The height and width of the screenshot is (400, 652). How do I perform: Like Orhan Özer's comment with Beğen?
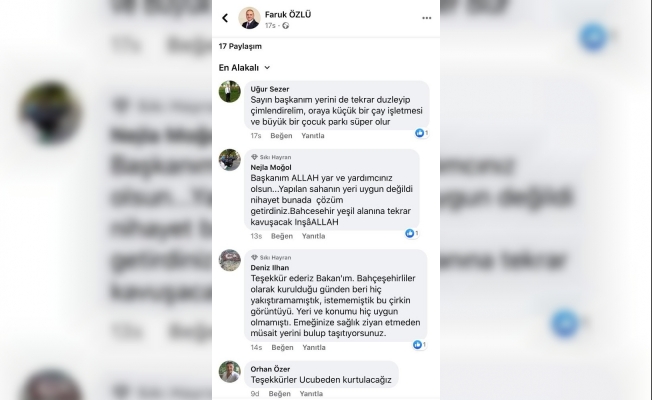[279, 393]
